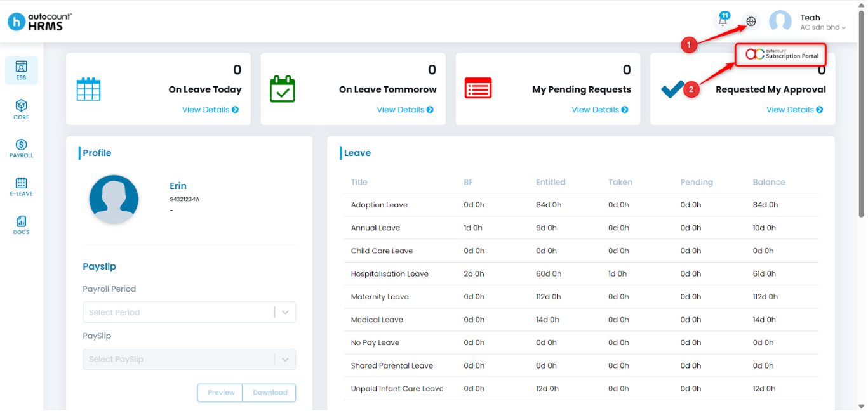Select the Hospitalisation Leave row title
868x411 pixels.
pyautogui.click(x=390, y=274)
